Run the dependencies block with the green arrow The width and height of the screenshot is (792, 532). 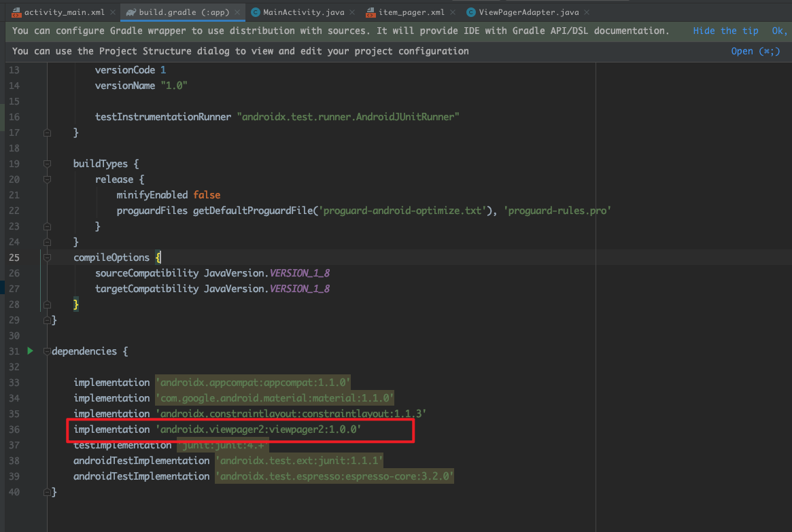click(x=31, y=351)
